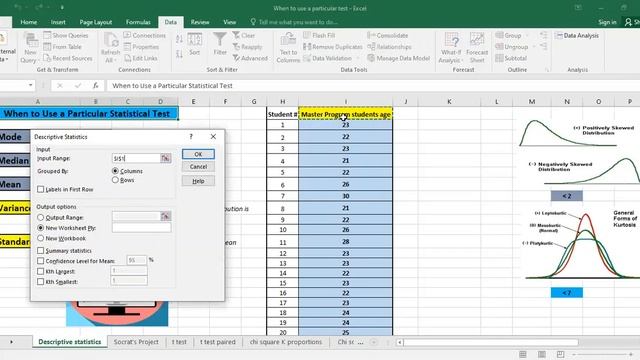The height and width of the screenshot is (360, 640).
Task: Switch to t test paired sheet
Action: (218, 342)
